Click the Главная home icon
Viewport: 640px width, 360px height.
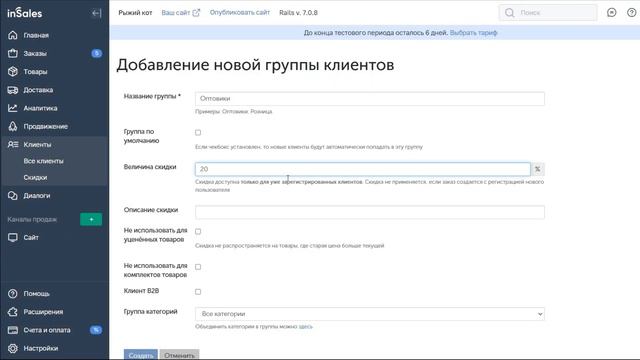[x=13, y=35]
